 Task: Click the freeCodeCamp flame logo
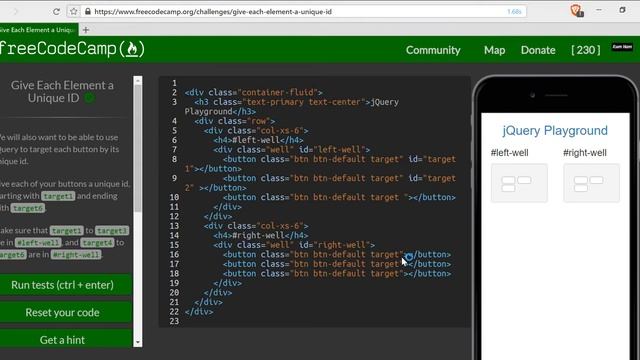pyautogui.click(x=132, y=49)
